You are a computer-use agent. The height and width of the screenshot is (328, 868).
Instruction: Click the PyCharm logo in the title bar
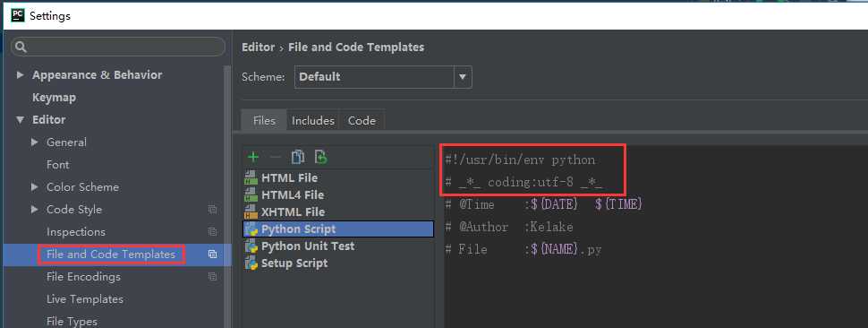pyautogui.click(x=18, y=15)
